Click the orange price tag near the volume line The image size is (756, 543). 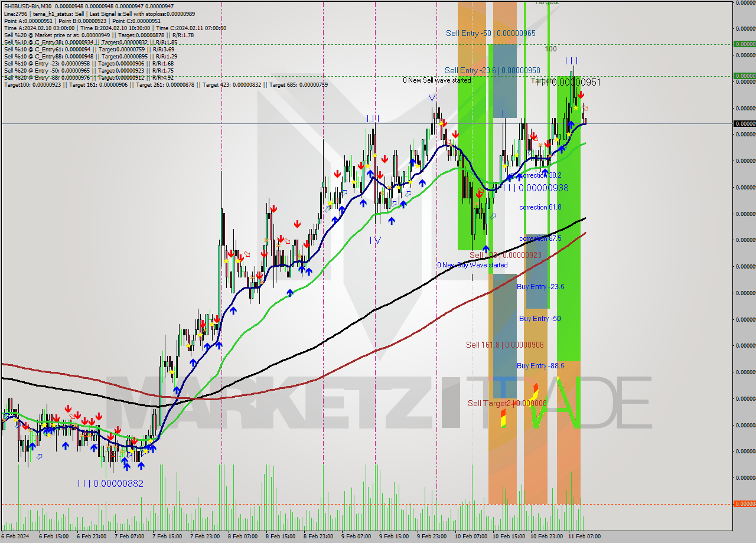pyautogui.click(x=744, y=503)
